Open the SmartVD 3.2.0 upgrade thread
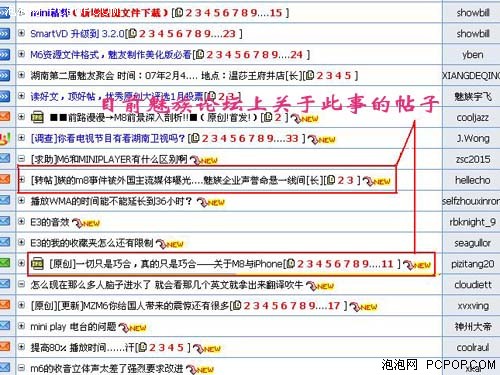500x375 pixels. coord(77,34)
